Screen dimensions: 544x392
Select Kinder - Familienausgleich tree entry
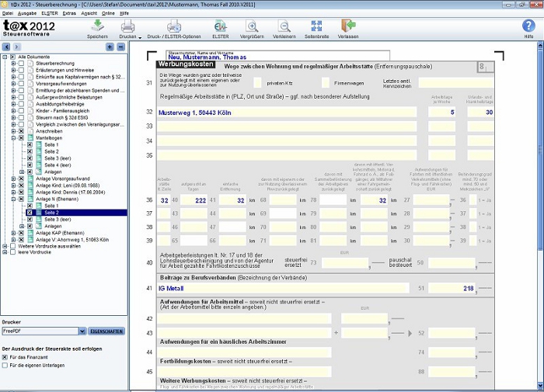(63, 111)
